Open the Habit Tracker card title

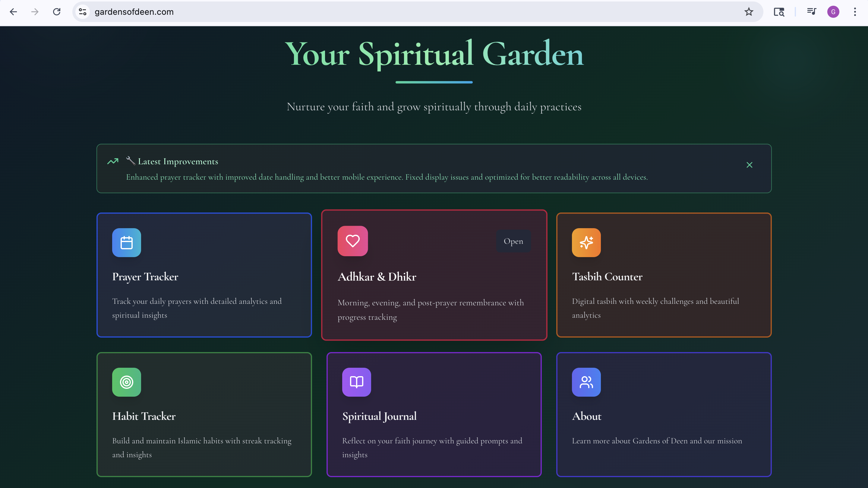144,416
